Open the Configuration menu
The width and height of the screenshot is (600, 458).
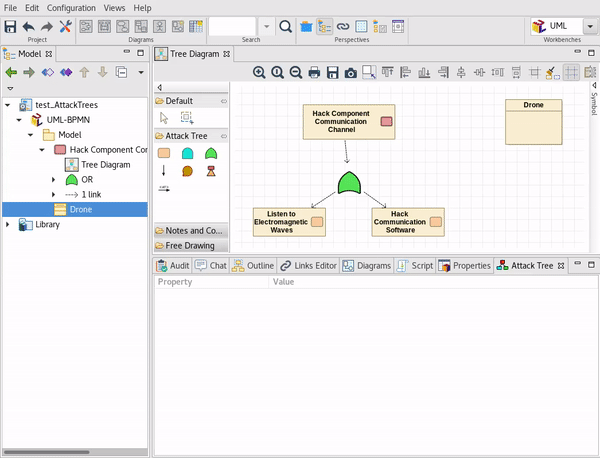click(x=71, y=8)
